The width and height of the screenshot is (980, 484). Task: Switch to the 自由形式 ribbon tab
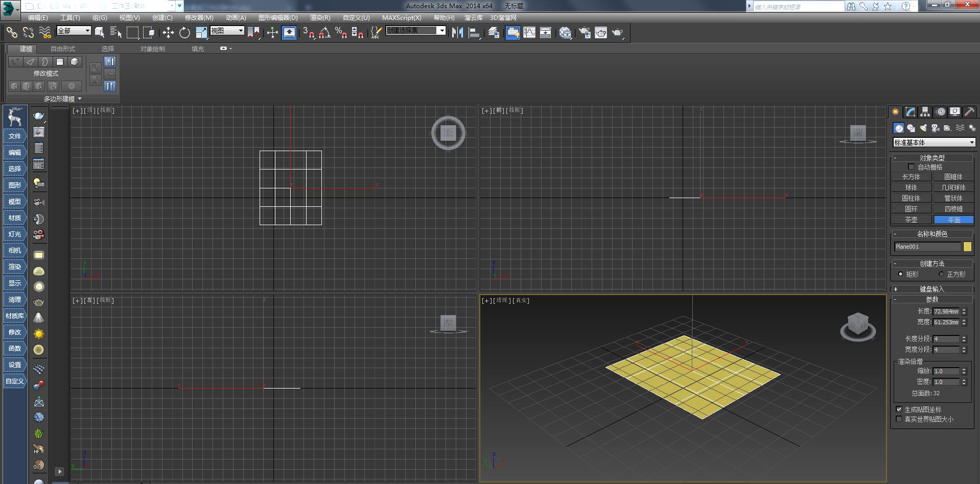click(x=62, y=49)
